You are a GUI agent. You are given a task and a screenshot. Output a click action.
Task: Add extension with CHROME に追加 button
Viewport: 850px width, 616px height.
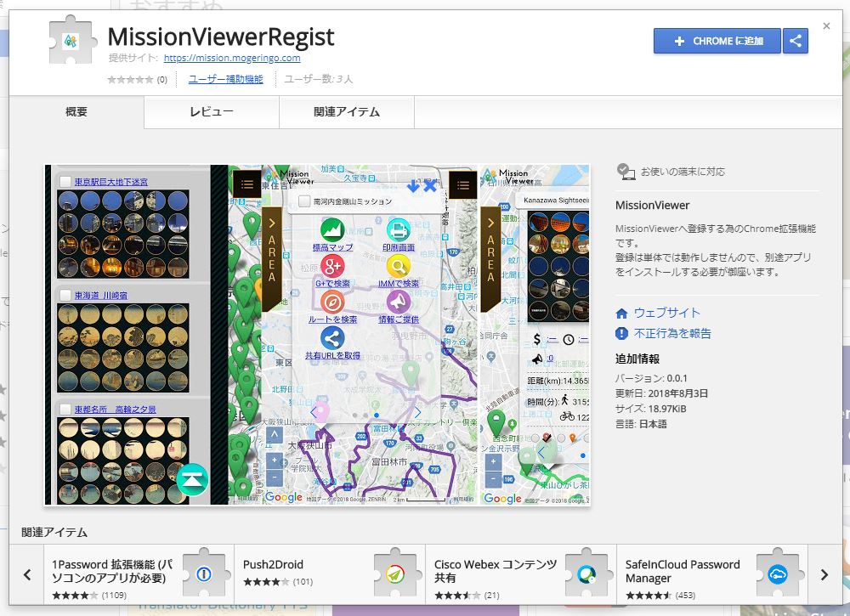click(717, 41)
